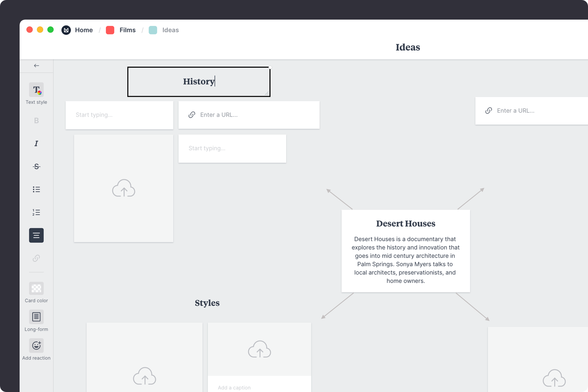Click the back arrow in the sidebar
The width and height of the screenshot is (588, 392).
(36, 66)
